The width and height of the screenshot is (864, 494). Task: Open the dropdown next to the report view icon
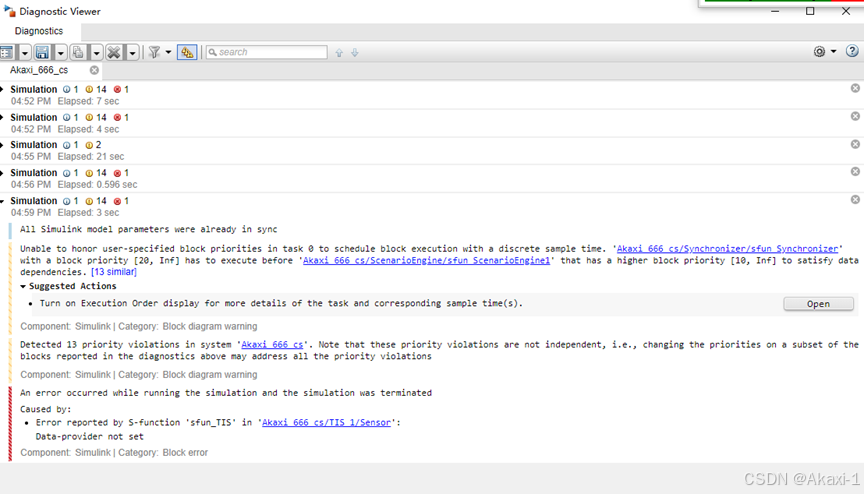point(25,53)
